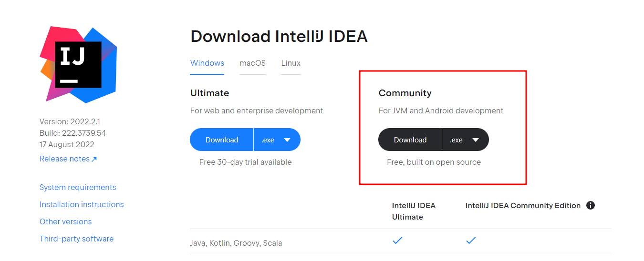Click 'Free, built on open source' text

434,162
